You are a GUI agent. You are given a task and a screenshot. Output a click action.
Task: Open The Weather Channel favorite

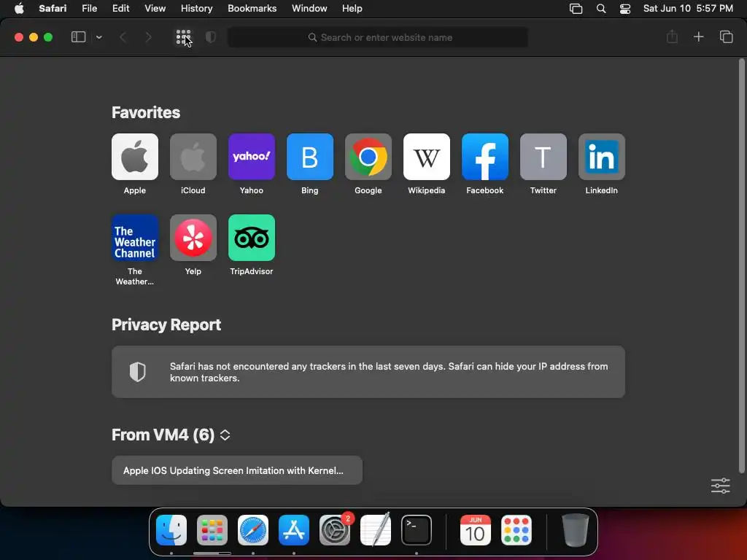[x=135, y=238]
